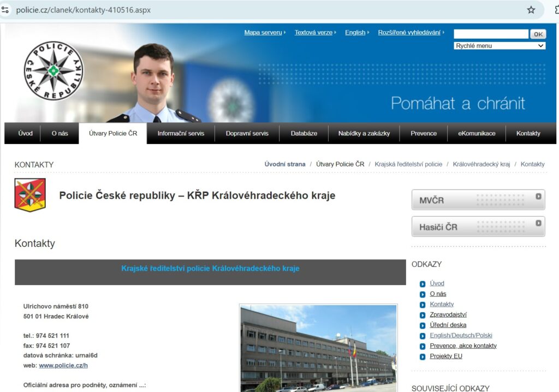
Task: Click the tel.: 974 521 111 text
Action: click(x=46, y=336)
